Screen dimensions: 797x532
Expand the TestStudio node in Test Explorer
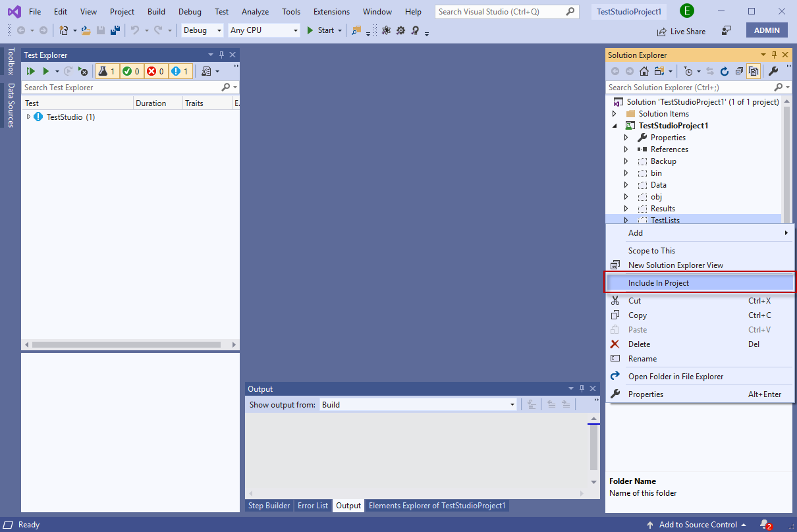pos(28,117)
